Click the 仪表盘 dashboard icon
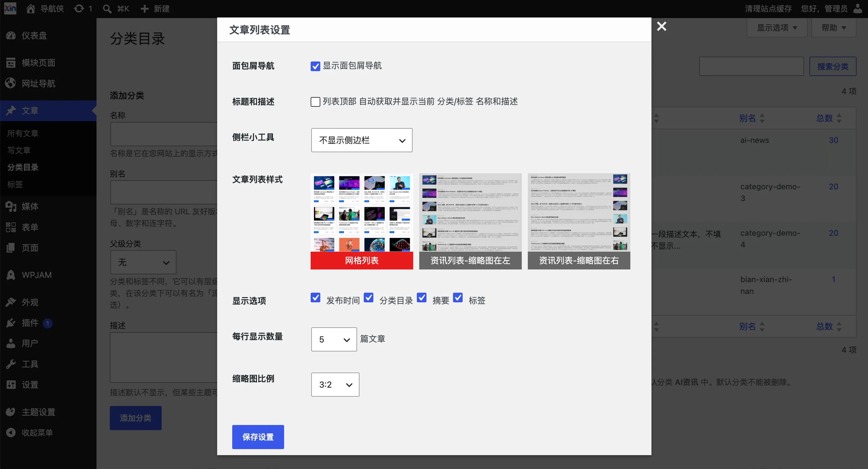This screenshot has height=469, width=868. pos(11,35)
